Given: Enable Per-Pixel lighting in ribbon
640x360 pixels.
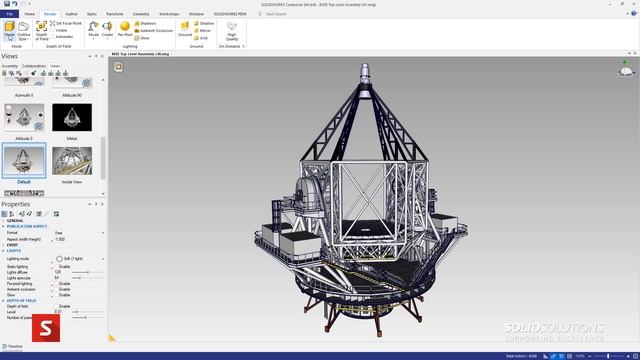Looking at the screenshot, I should click(x=125, y=30).
